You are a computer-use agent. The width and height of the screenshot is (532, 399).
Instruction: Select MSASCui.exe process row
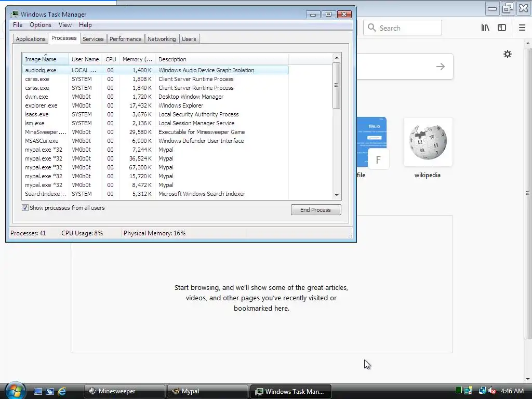(x=155, y=141)
